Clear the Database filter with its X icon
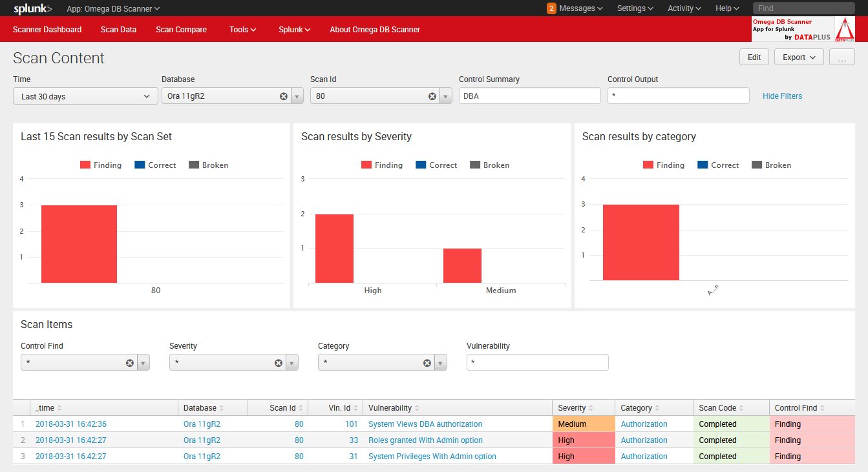 coord(284,96)
